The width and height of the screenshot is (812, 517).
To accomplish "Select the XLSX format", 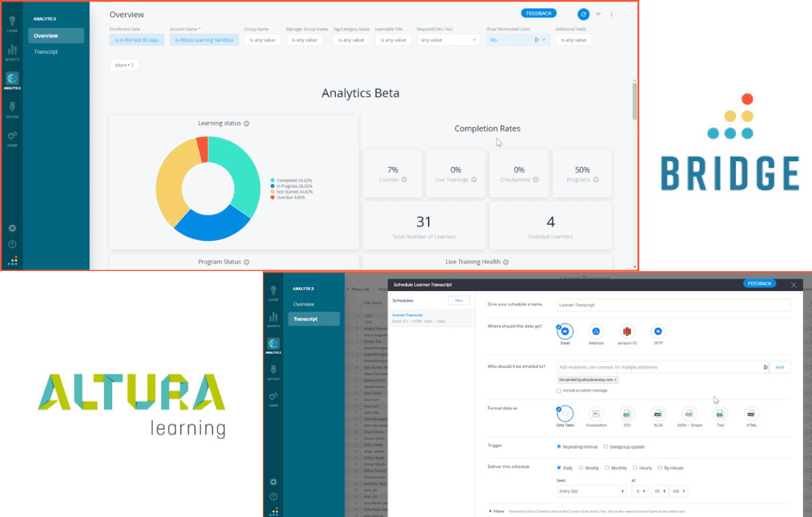I will [658, 414].
